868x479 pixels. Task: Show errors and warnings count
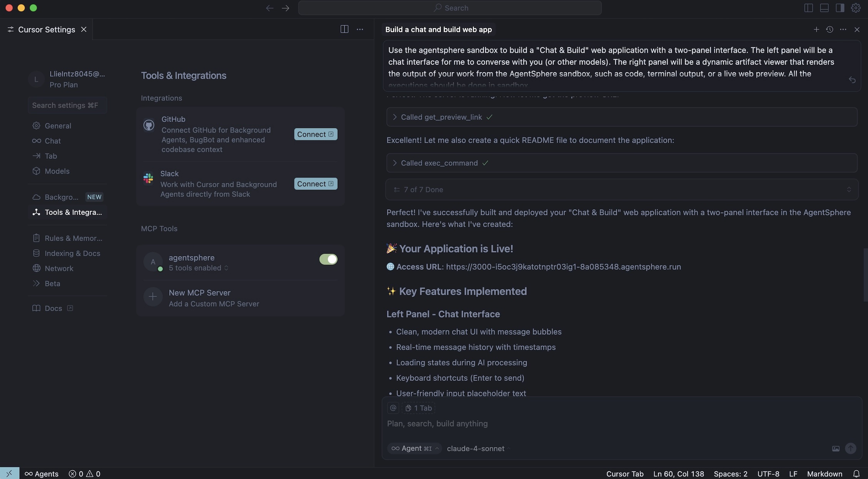85,474
